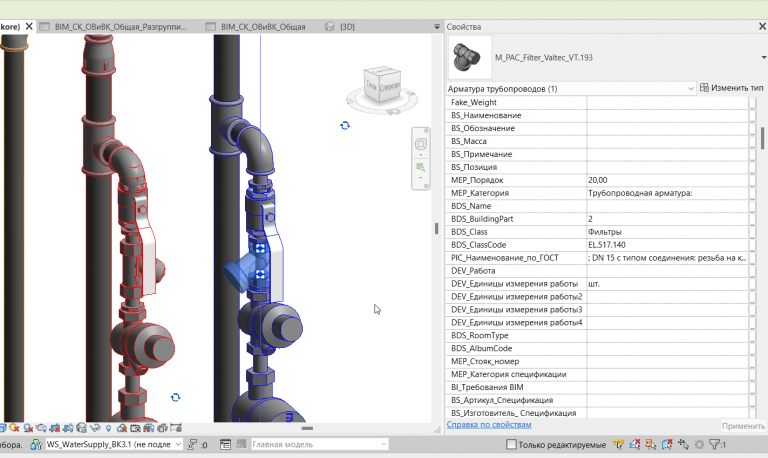The height and width of the screenshot is (458, 768).
Task: Select the PIC_Наименование_по_ГОСТ value text
Action: pos(667,258)
